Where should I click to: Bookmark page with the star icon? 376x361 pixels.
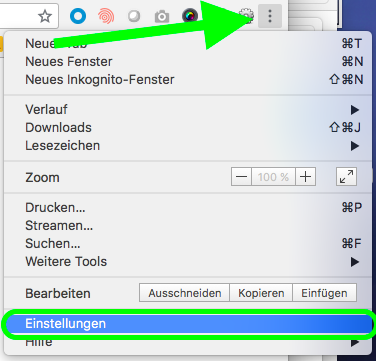pos(45,16)
